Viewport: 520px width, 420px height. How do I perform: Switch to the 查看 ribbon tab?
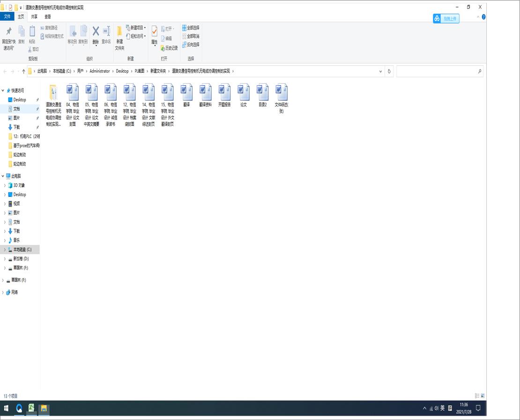tap(48, 16)
